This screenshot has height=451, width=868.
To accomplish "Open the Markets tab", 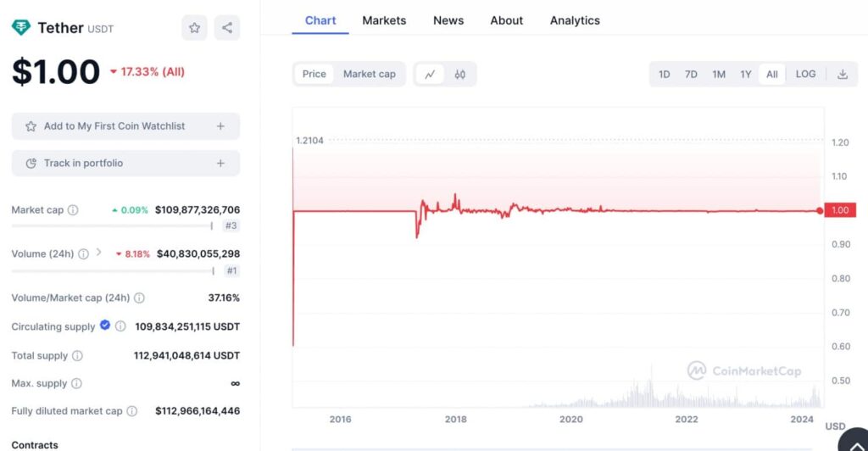I will [384, 20].
